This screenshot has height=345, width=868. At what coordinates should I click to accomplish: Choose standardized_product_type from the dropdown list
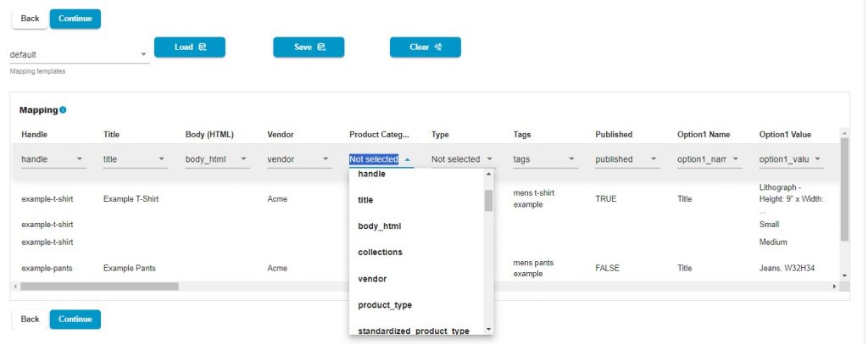coord(416,330)
